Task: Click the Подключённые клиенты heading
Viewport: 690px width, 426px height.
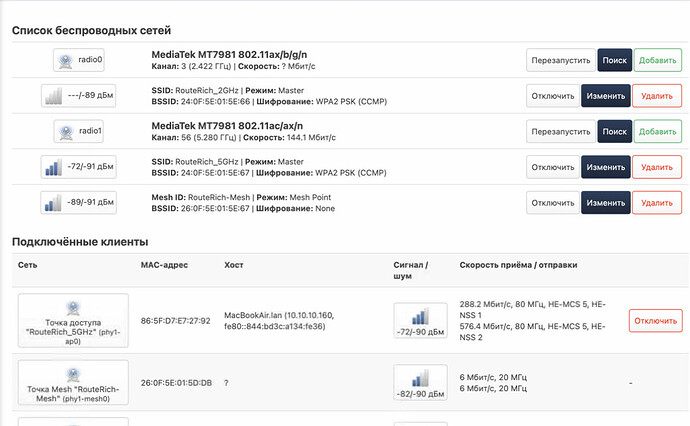Action: [x=80, y=242]
